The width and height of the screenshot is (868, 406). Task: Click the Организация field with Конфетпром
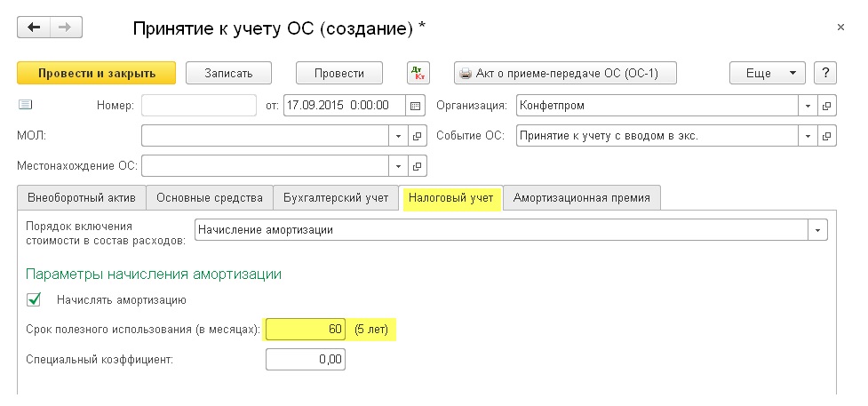pos(657,105)
